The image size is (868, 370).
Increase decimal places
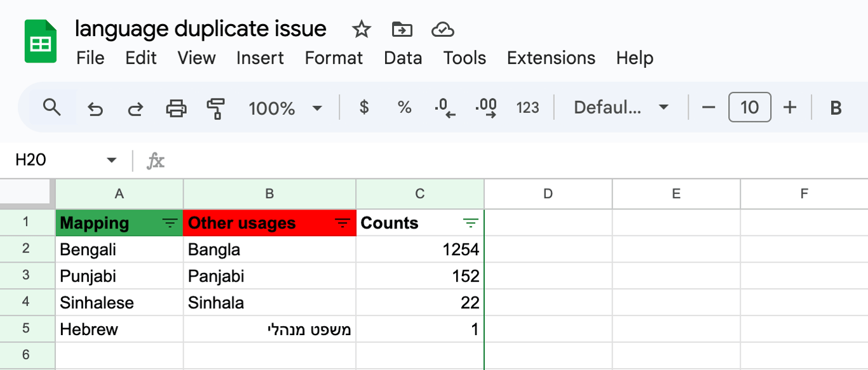[486, 109]
